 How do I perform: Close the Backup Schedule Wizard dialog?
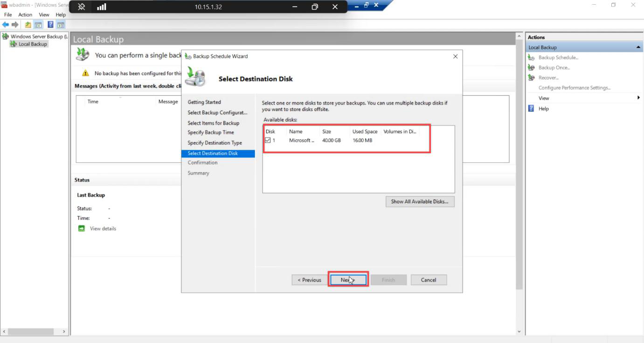pos(455,56)
